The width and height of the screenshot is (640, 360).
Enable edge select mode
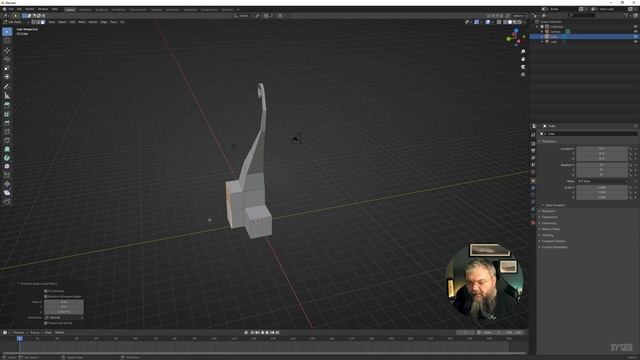click(38, 22)
